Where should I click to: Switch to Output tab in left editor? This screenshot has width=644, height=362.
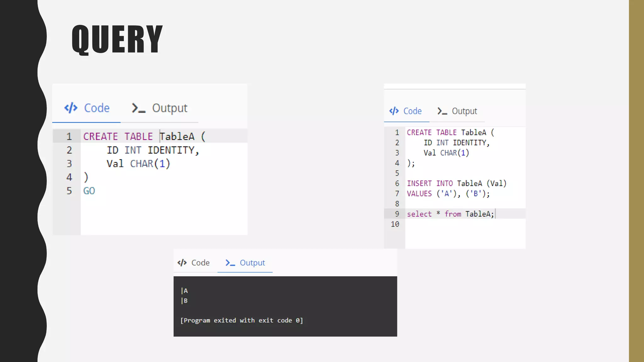tap(169, 108)
